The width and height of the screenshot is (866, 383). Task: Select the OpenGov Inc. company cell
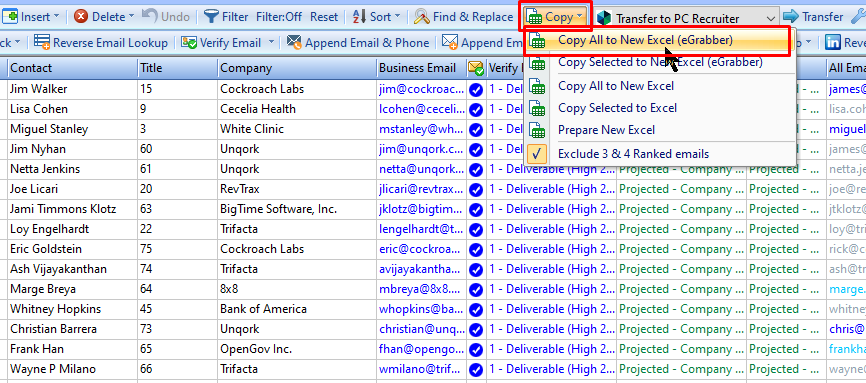[297, 349]
